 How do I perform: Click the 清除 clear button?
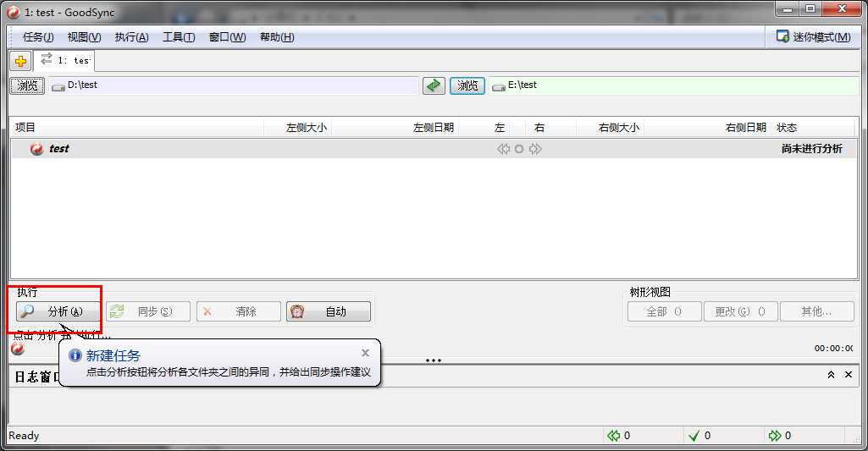point(238,311)
